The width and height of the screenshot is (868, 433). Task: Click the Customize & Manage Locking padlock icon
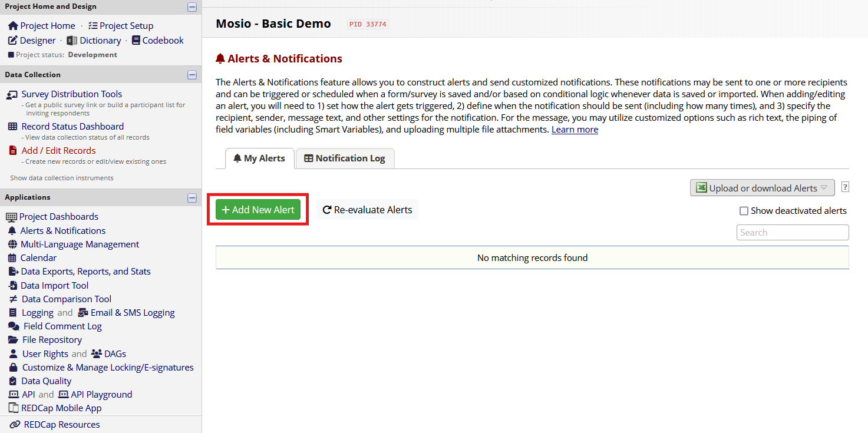click(x=12, y=368)
